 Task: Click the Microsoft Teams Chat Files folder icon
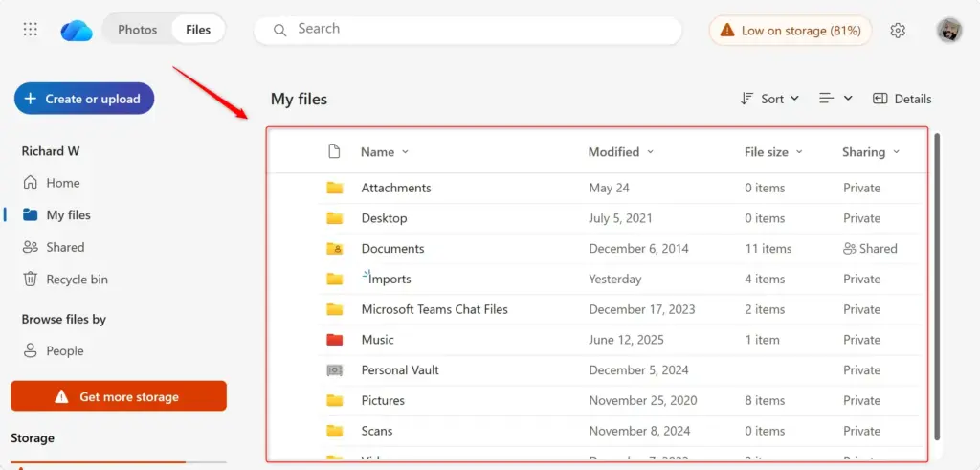335,309
